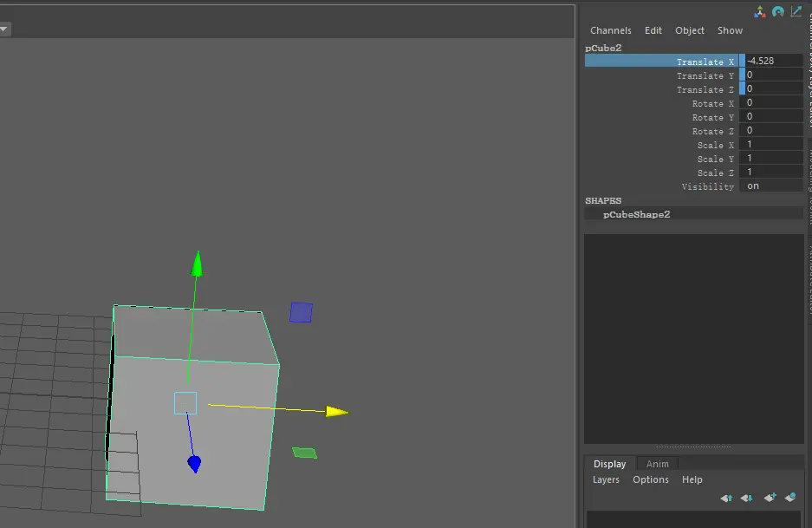The image size is (812, 528).
Task: Move selected layer up icon
Action: [727, 498]
